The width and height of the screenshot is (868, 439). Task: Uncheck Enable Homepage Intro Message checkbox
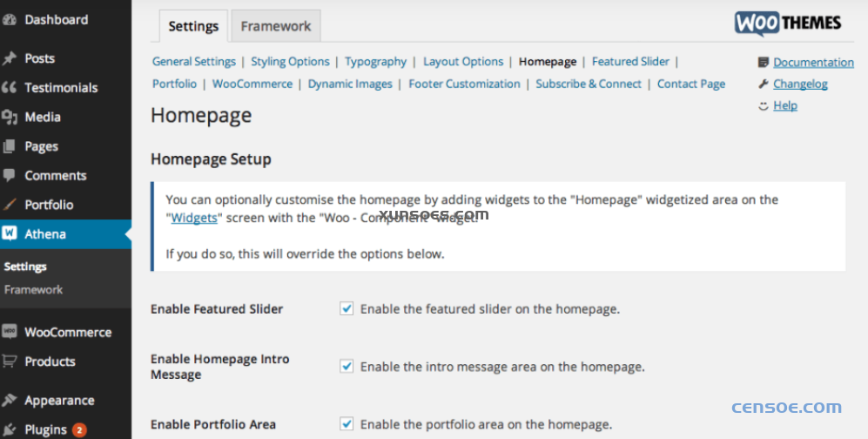click(347, 367)
